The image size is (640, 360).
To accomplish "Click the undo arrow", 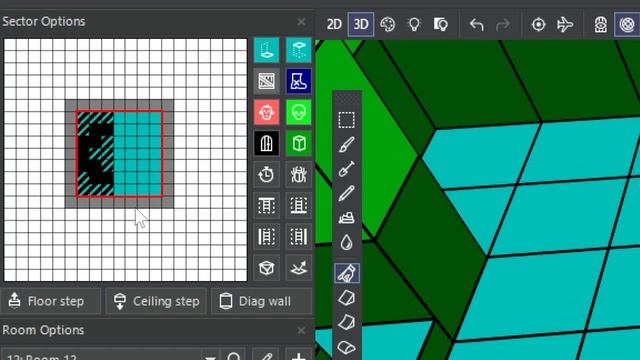I will click(476, 25).
